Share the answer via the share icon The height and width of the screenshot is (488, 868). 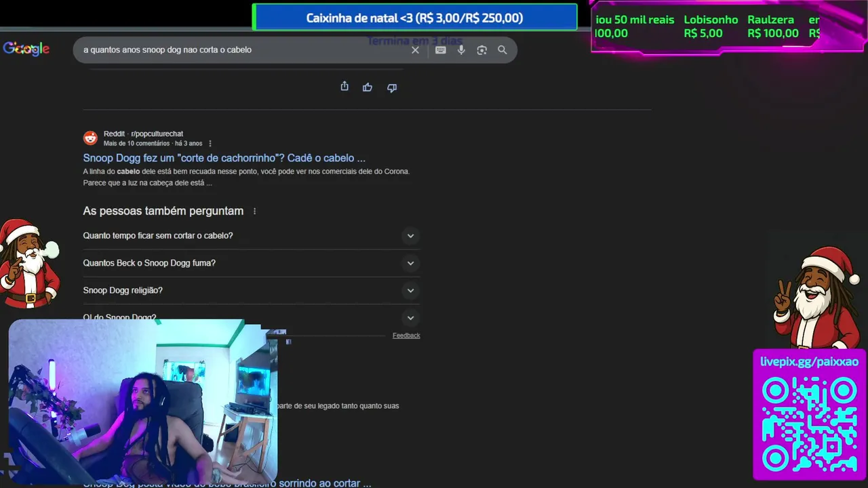click(344, 87)
